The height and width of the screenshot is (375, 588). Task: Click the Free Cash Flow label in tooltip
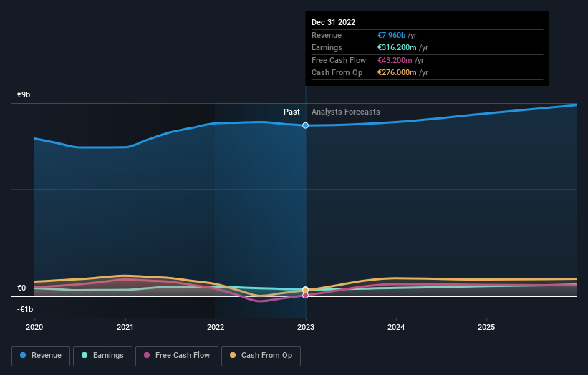click(339, 60)
